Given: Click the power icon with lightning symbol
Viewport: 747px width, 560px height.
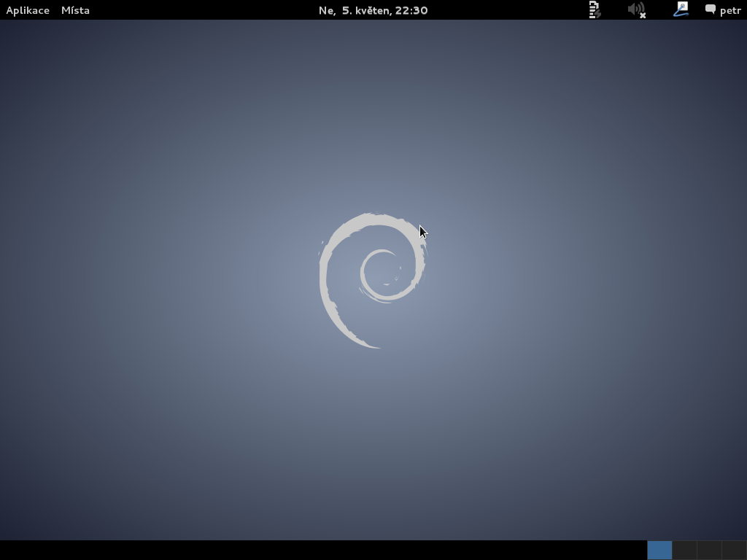Looking at the screenshot, I should pyautogui.click(x=595, y=10).
